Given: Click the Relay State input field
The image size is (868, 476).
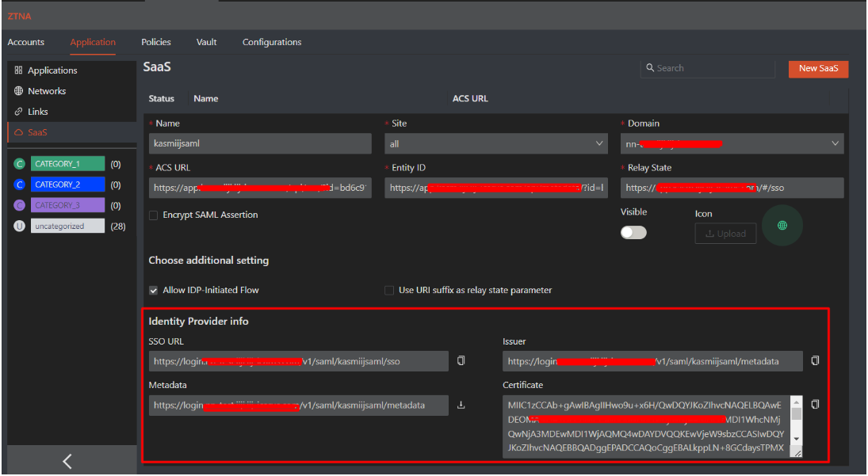Looking at the screenshot, I should point(732,188).
